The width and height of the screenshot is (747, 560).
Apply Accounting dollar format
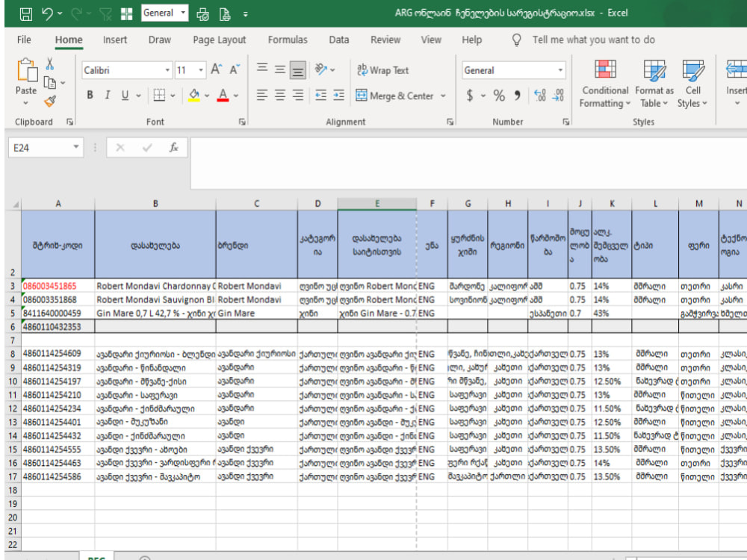(x=470, y=96)
